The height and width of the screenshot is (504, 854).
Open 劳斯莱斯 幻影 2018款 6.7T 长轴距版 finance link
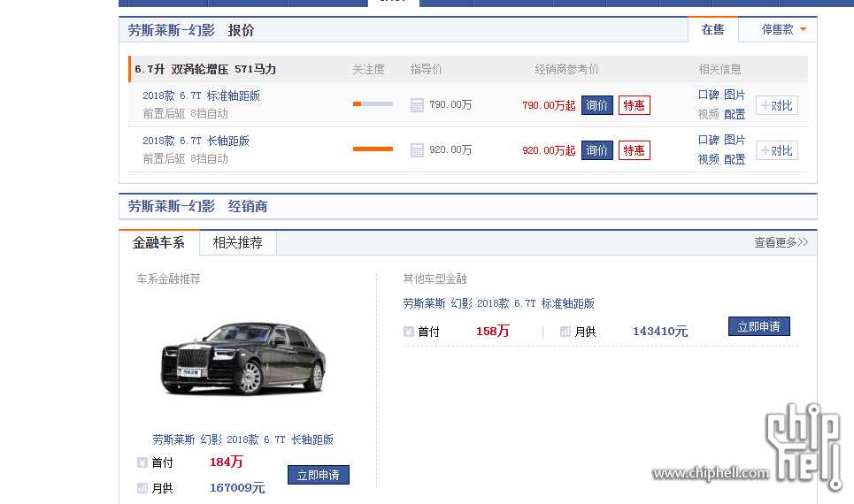242,439
